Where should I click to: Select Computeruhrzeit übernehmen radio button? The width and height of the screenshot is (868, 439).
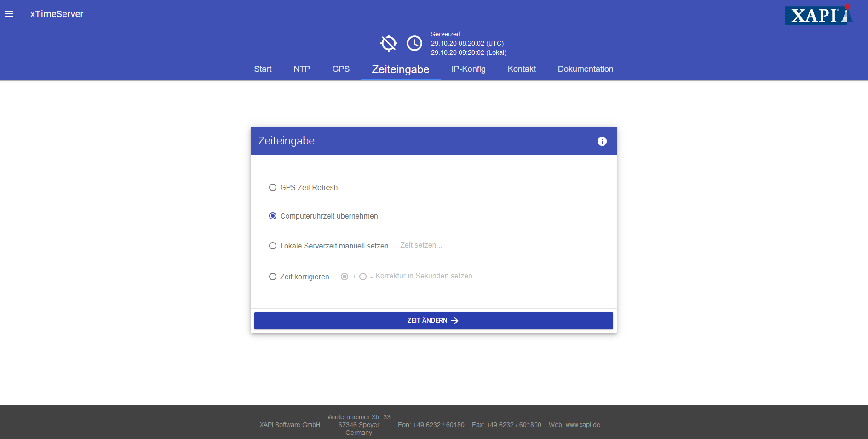click(273, 216)
